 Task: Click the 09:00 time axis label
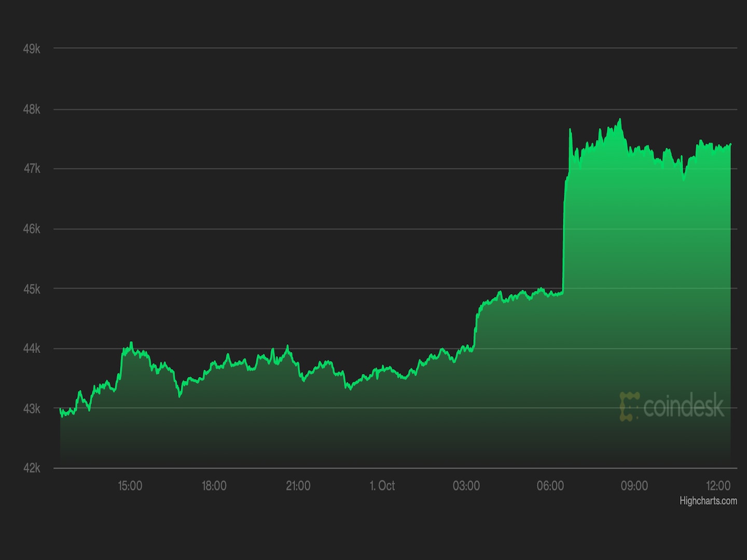pos(634,486)
